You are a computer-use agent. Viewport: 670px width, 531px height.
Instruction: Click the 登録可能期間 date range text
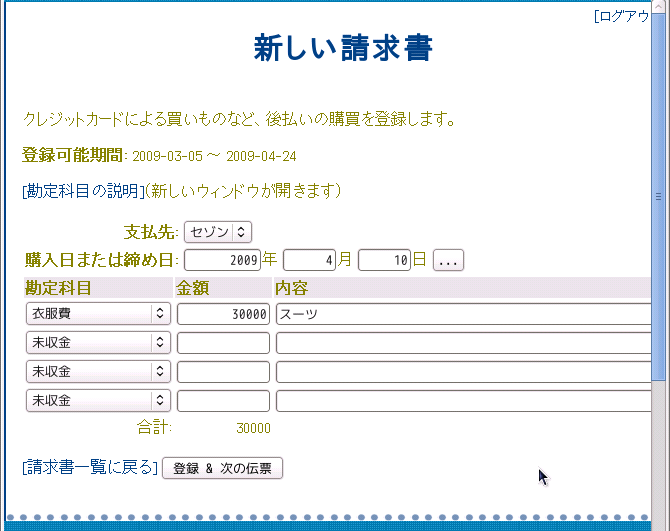[x=214, y=156]
